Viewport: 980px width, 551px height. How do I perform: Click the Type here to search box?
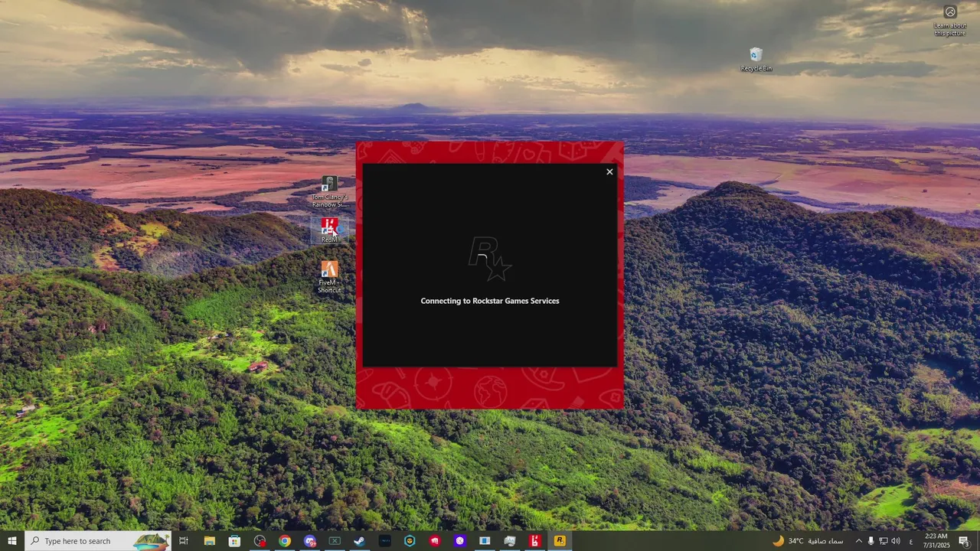[98, 541]
